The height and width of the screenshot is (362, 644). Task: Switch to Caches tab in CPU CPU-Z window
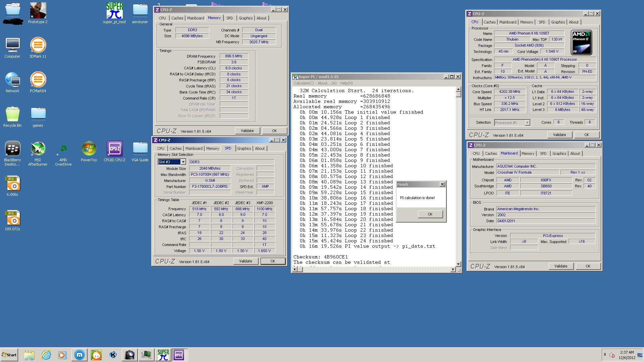(489, 22)
